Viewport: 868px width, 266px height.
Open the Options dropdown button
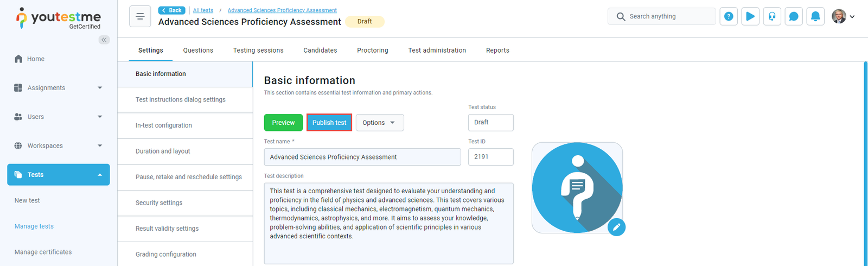[379, 123]
